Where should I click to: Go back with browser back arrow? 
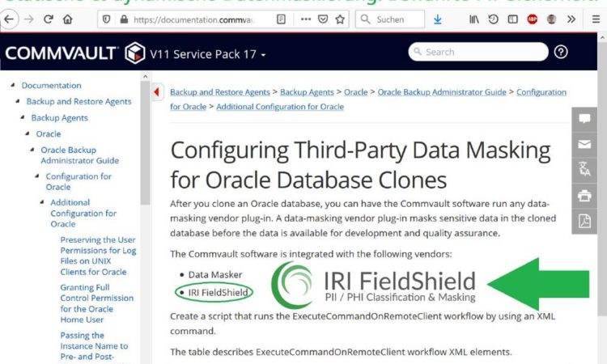(9, 19)
